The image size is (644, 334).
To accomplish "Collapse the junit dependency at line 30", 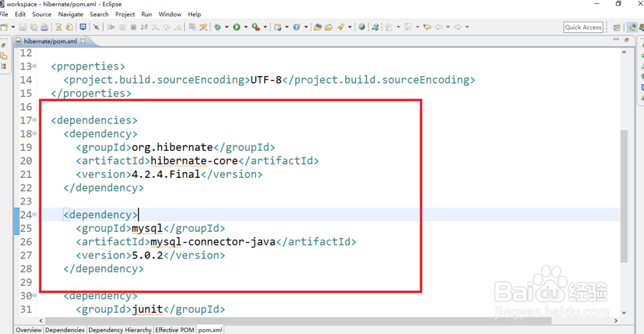I will [x=35, y=295].
